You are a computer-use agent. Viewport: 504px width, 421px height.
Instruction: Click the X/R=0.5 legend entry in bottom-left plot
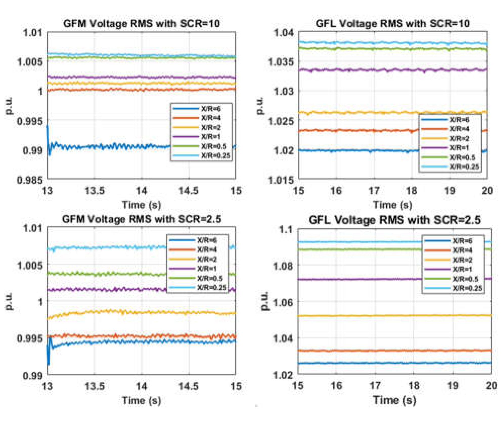click(210, 278)
